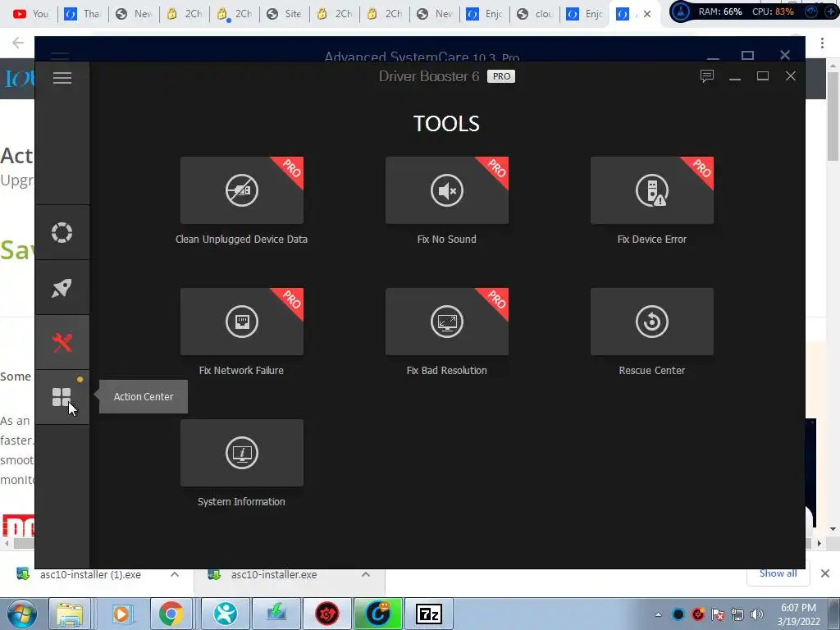Open the Boost rocket section in sidebar
Image resolution: width=840 pixels, height=630 pixels.
pyautogui.click(x=62, y=288)
